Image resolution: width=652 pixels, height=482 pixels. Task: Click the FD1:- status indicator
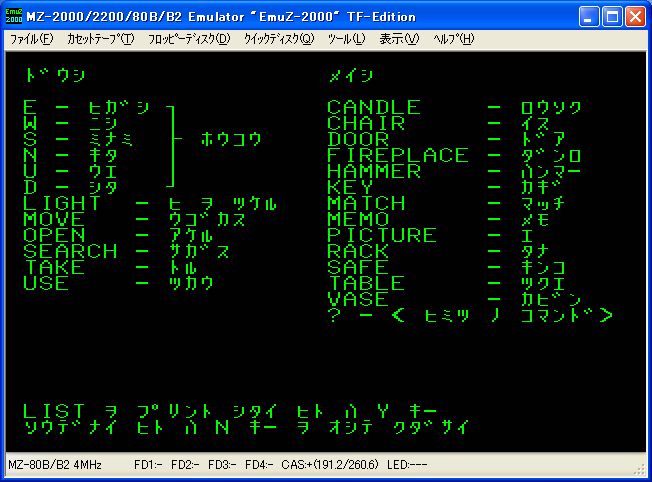coord(148,465)
